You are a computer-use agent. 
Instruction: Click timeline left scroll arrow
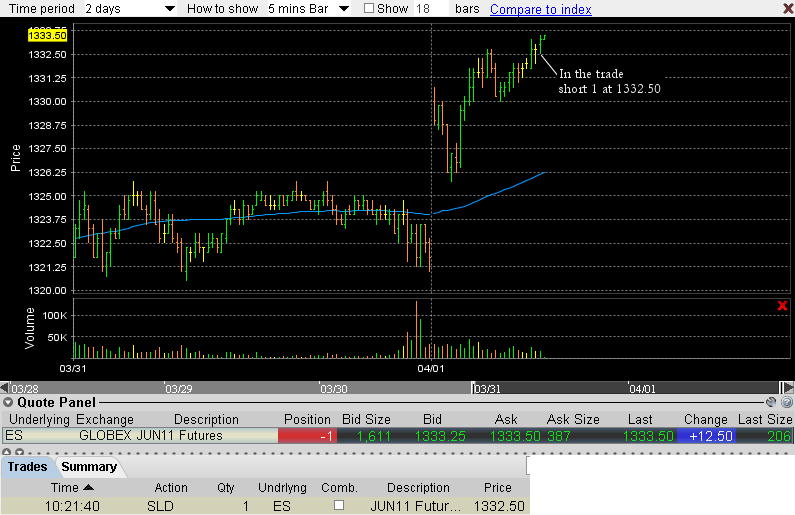pos(4,388)
